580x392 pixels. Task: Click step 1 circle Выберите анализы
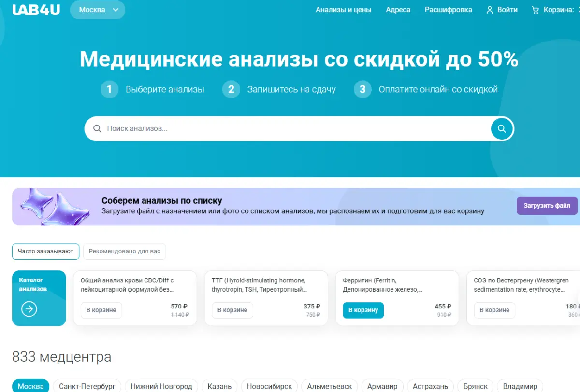tap(109, 89)
